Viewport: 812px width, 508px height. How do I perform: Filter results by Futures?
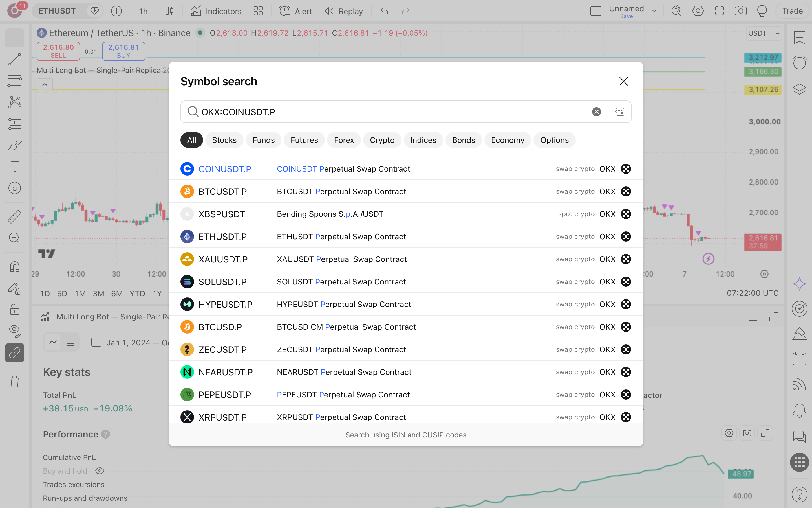[x=304, y=140]
